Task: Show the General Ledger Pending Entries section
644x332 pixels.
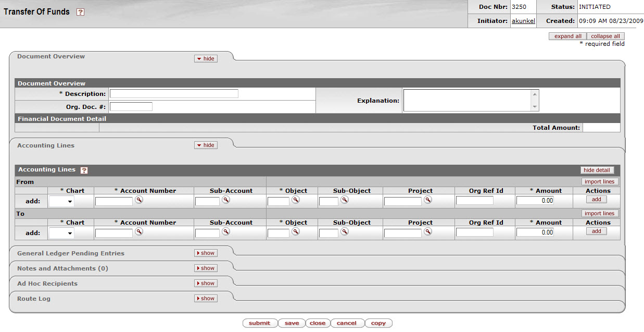Action: 206,253
